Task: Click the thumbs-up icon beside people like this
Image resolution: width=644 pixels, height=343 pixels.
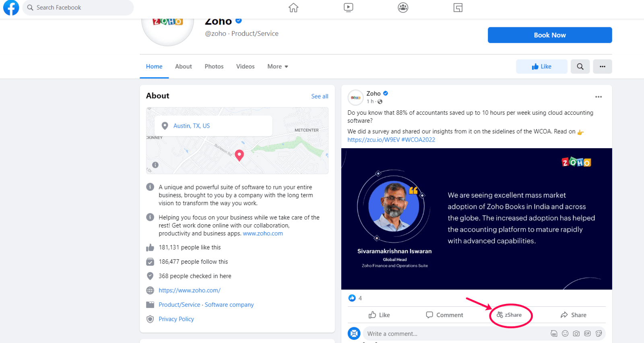Action: pos(150,248)
